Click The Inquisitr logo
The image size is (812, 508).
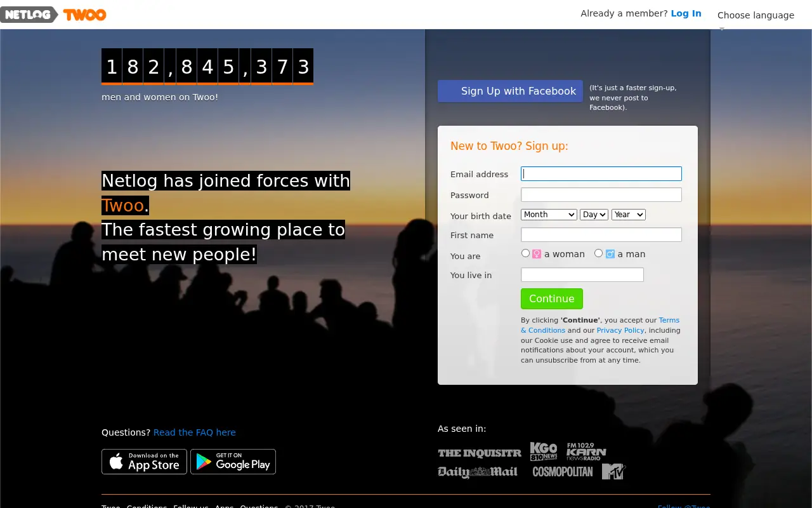[480, 453]
